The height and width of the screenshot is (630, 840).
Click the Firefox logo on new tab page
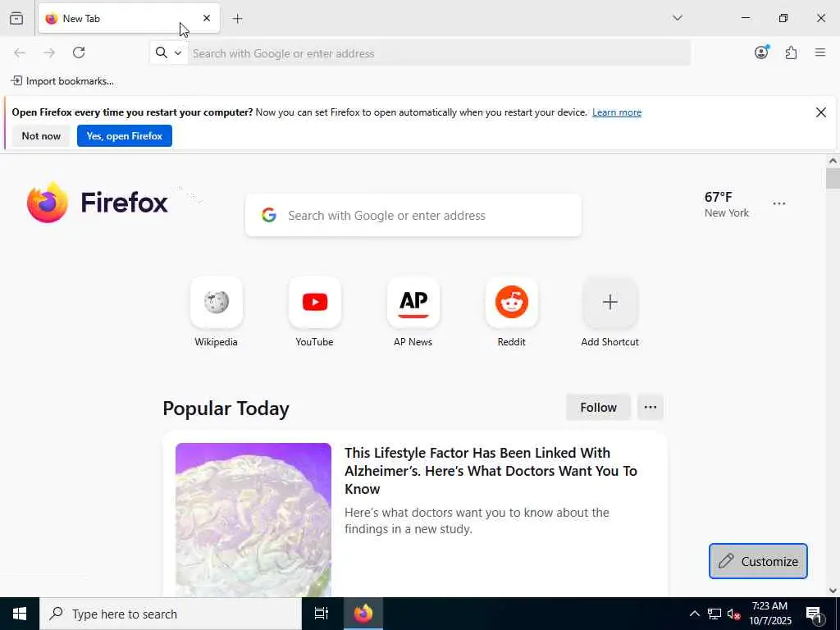tap(97, 203)
